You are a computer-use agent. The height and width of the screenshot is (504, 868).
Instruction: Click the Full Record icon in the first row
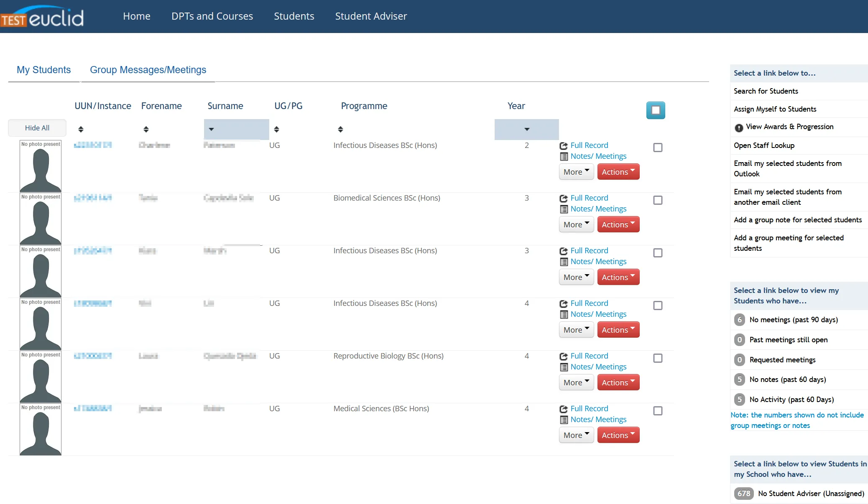click(x=564, y=146)
